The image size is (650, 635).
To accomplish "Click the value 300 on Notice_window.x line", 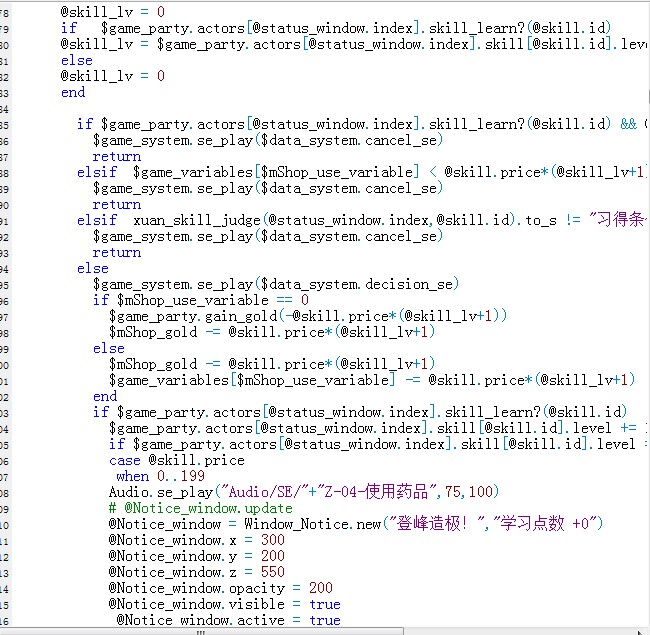I will point(273,540).
